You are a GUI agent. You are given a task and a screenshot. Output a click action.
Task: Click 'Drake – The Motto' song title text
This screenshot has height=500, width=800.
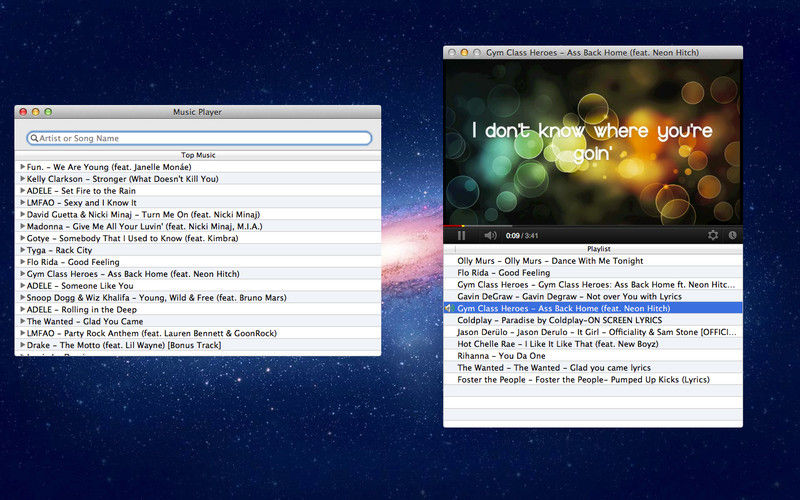[x=124, y=345]
